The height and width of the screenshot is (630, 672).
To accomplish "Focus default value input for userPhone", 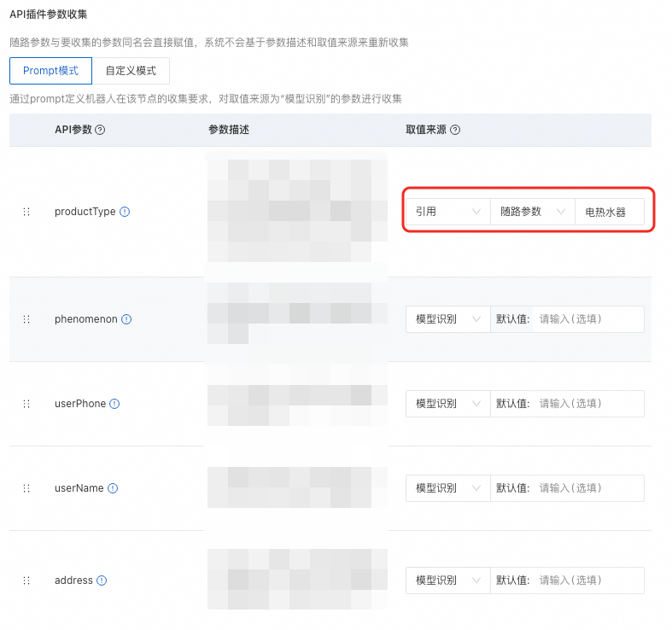I will click(588, 404).
